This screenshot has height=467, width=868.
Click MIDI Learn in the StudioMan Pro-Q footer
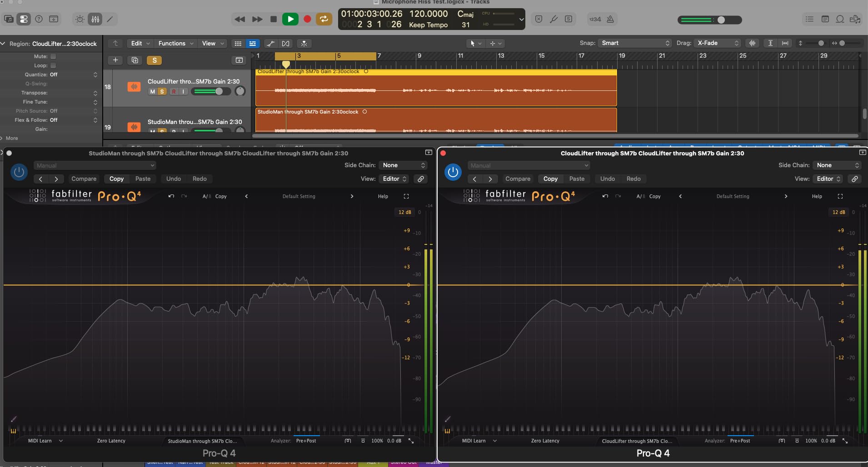pos(40,441)
